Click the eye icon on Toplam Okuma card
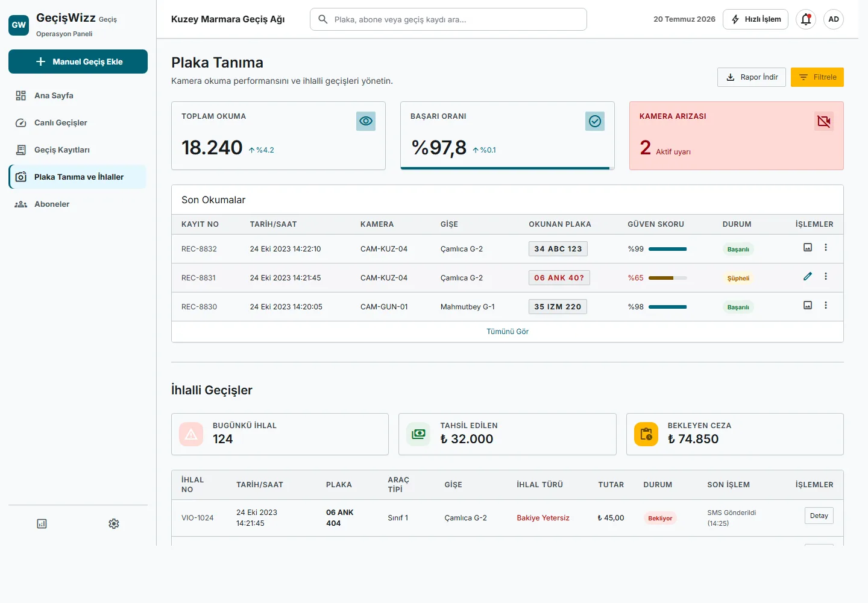The image size is (868, 603). [366, 121]
